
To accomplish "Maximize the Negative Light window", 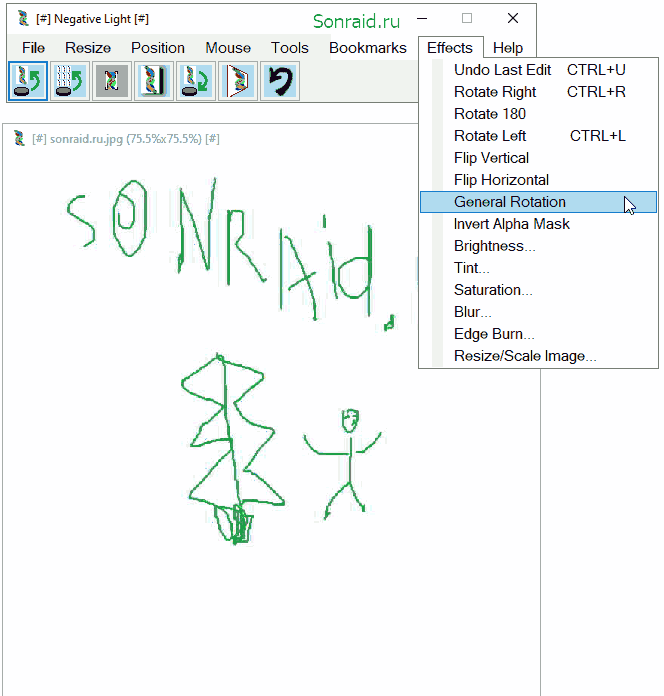I will [x=467, y=19].
